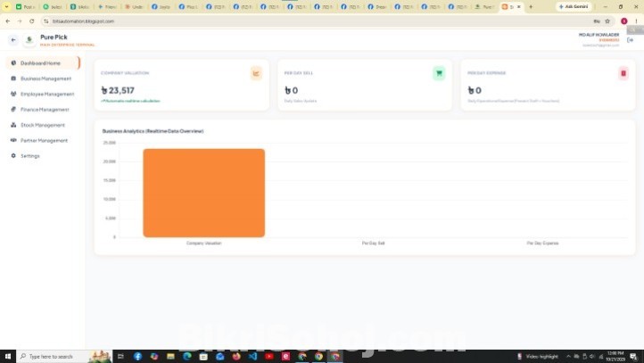
Task: Click the Per Day Expense axis label
Action: (542, 243)
